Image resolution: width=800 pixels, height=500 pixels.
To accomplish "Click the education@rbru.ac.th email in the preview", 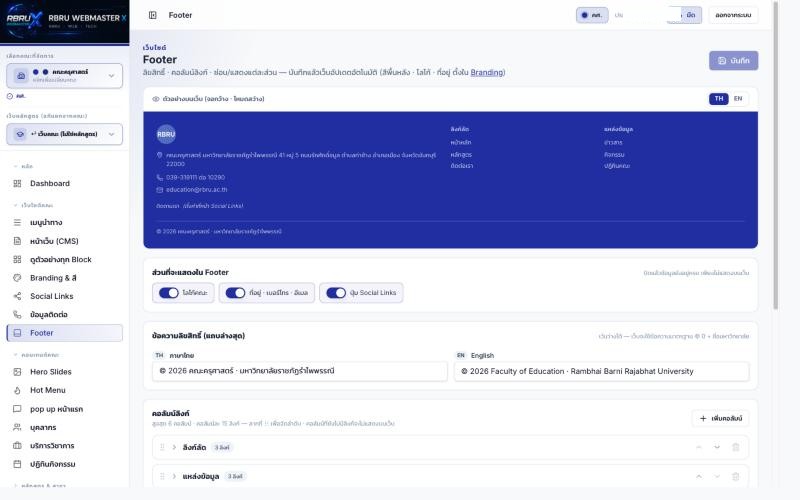I will click(196, 190).
